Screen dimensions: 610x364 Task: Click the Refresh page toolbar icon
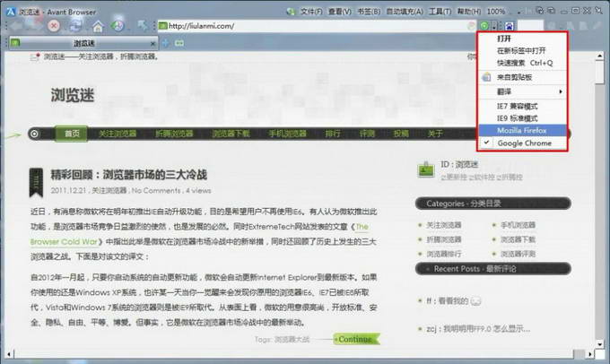click(75, 26)
